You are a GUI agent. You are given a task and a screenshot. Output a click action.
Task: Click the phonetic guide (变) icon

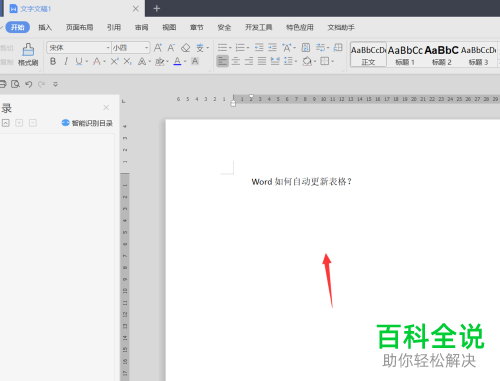click(x=200, y=48)
